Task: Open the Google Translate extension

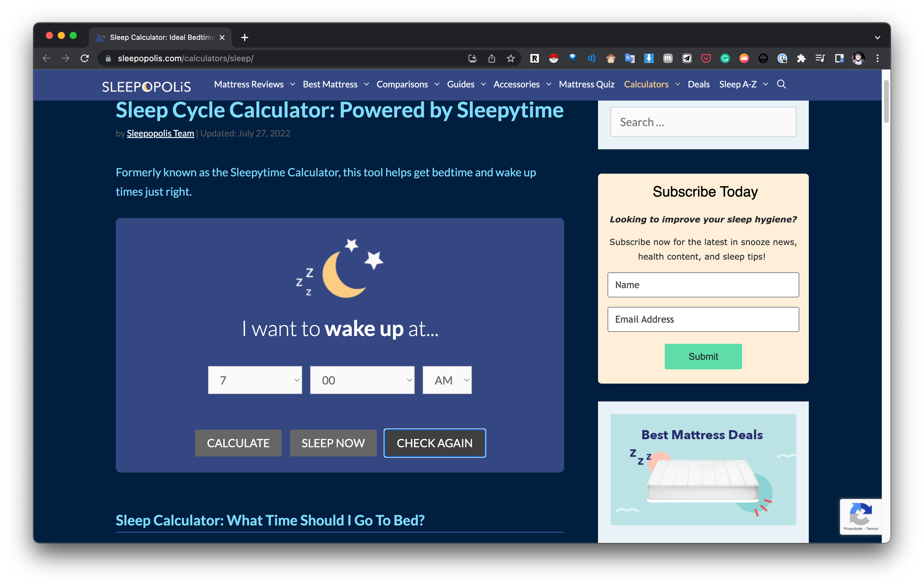Action: pos(630,58)
